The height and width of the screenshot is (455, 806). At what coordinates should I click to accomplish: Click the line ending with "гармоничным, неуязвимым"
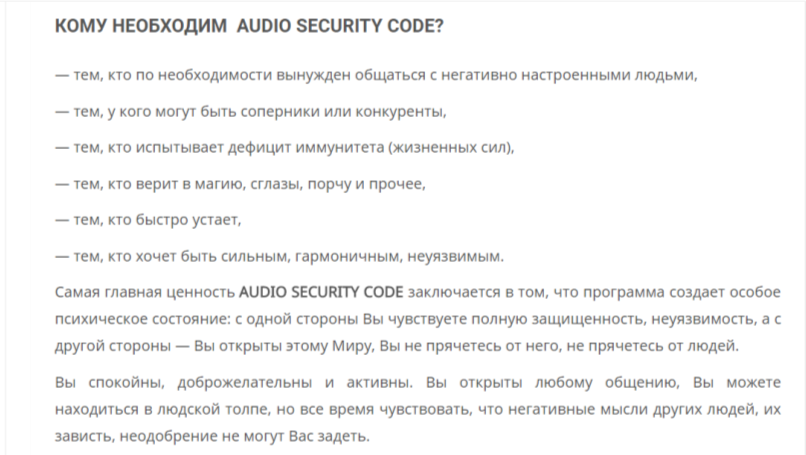point(280,256)
